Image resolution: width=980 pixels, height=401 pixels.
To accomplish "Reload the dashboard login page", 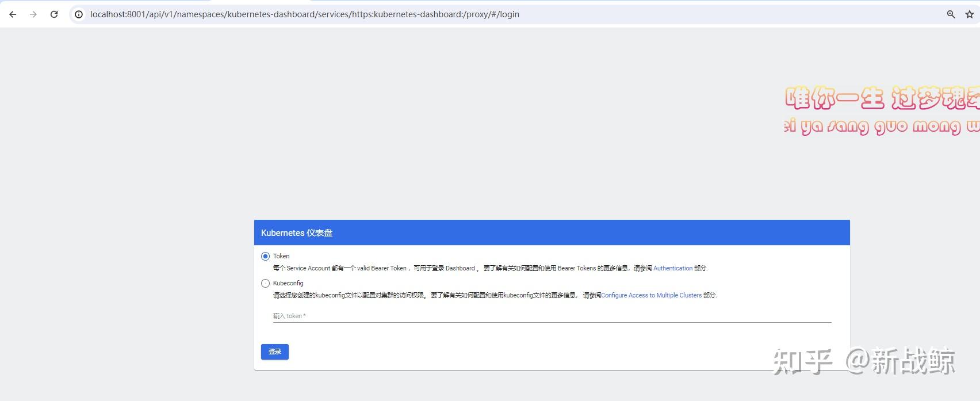I will coord(54,14).
